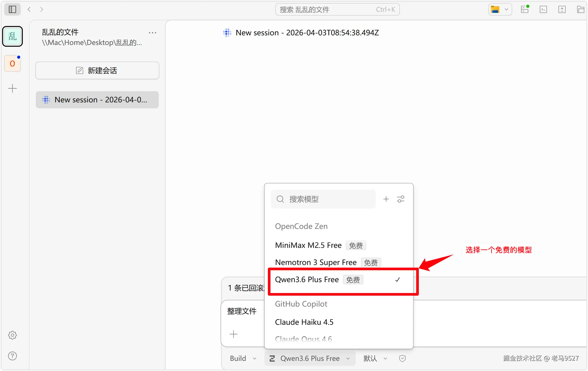
Task: Click the shield permissions icon
Action: [402, 358]
